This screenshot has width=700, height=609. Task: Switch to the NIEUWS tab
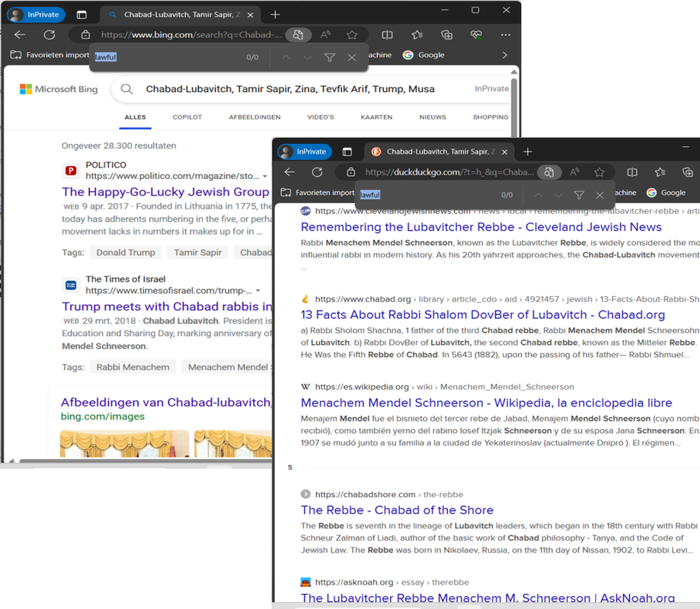433,117
